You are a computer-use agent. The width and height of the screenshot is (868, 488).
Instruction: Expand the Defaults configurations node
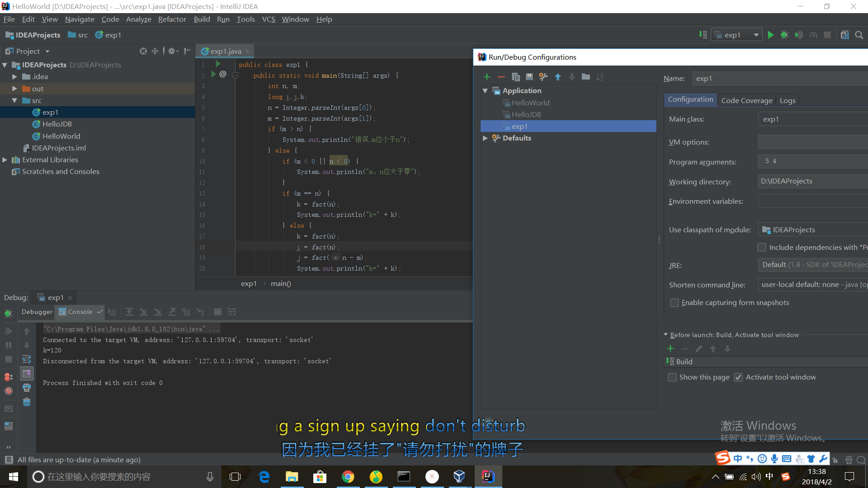485,138
